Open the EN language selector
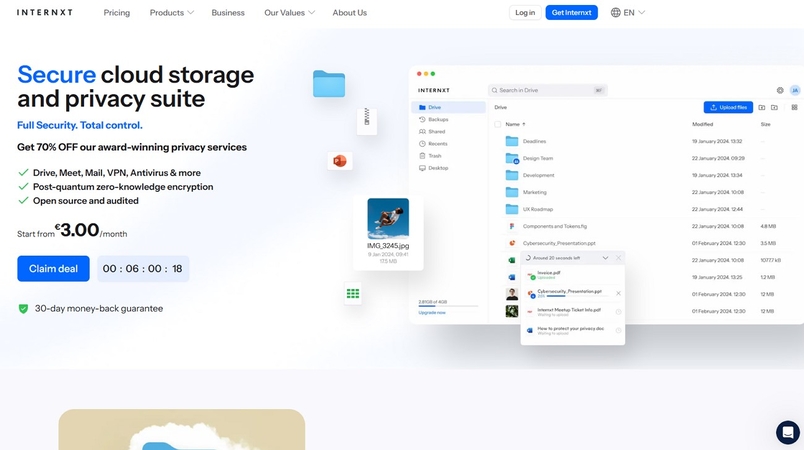 coord(628,12)
